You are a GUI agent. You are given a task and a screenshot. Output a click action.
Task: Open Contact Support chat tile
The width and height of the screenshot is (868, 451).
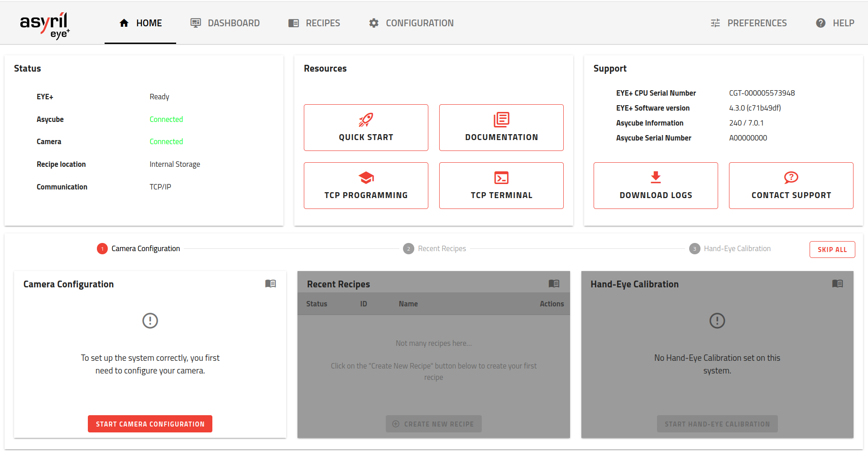[791, 185]
